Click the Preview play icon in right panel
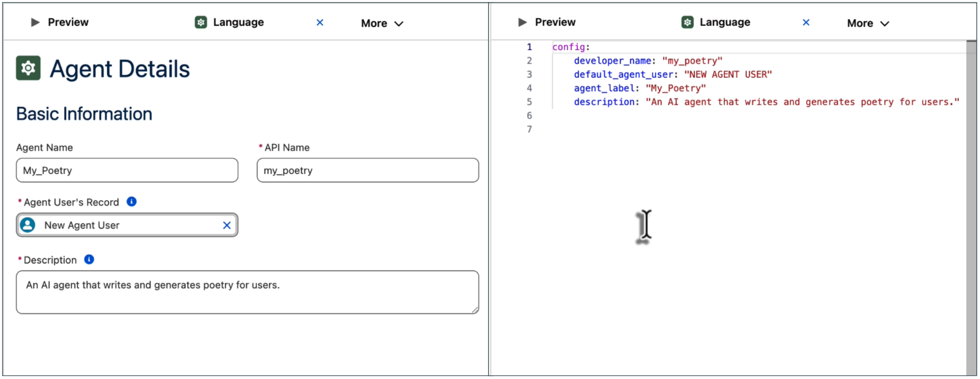Image resolution: width=980 pixels, height=379 pixels. pyautogui.click(x=522, y=22)
